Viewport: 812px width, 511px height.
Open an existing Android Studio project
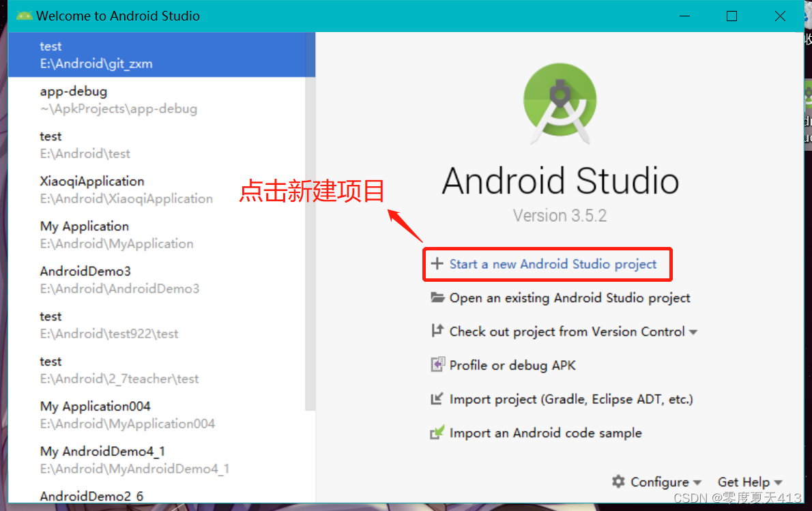point(570,298)
